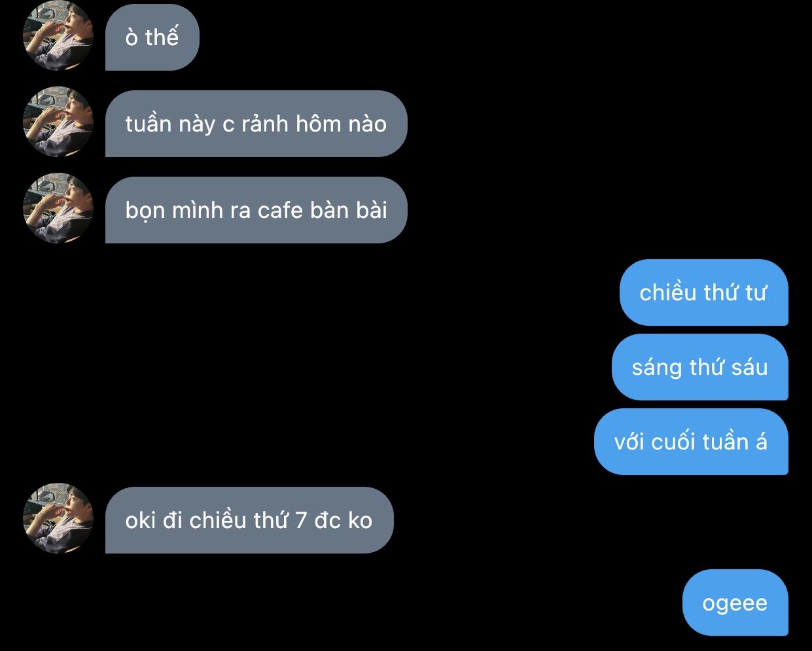Select sent message 'chiều thứ tư'
The height and width of the screenshot is (651, 812).
(703, 292)
